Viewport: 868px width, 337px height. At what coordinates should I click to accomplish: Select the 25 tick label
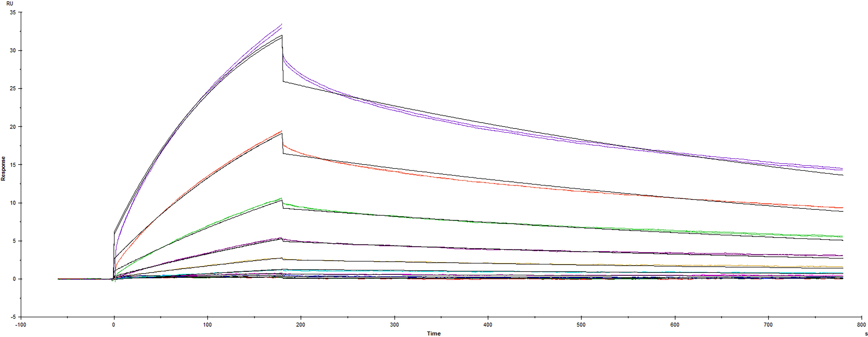click(x=13, y=89)
